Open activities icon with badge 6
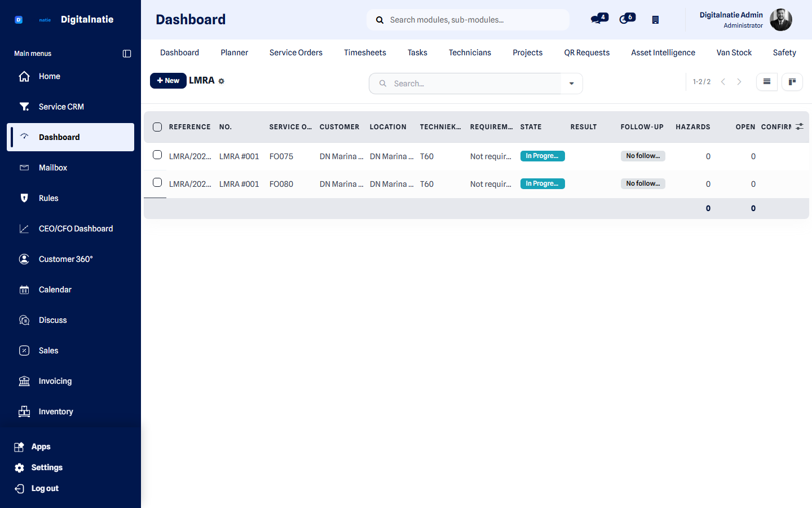 tap(627, 19)
